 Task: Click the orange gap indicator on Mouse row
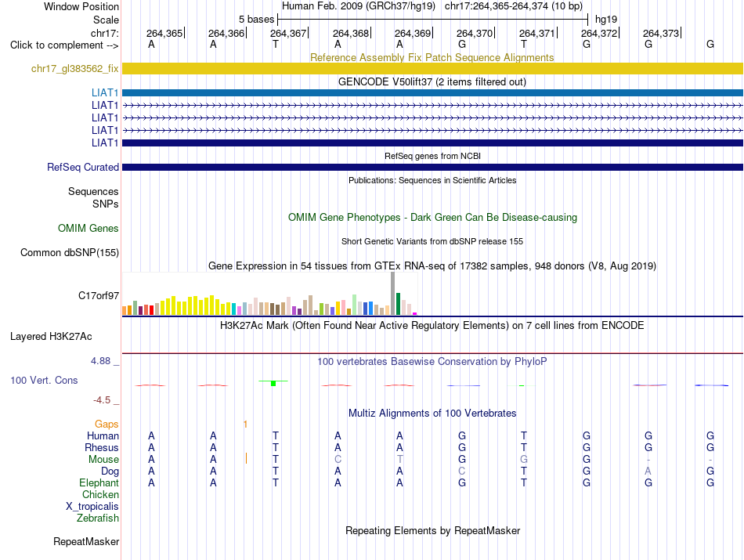(246, 458)
